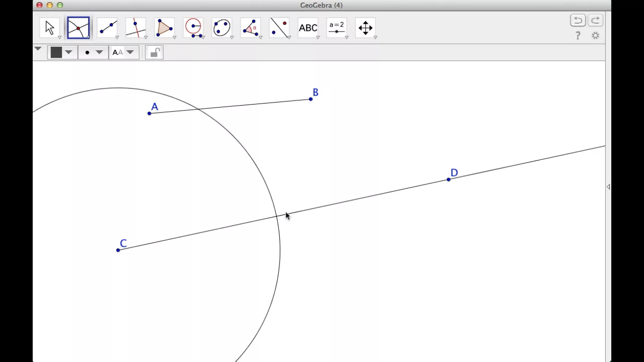Image resolution: width=644 pixels, height=362 pixels.
Task: Select Reflect about Line tool
Action: pyautogui.click(x=279, y=28)
